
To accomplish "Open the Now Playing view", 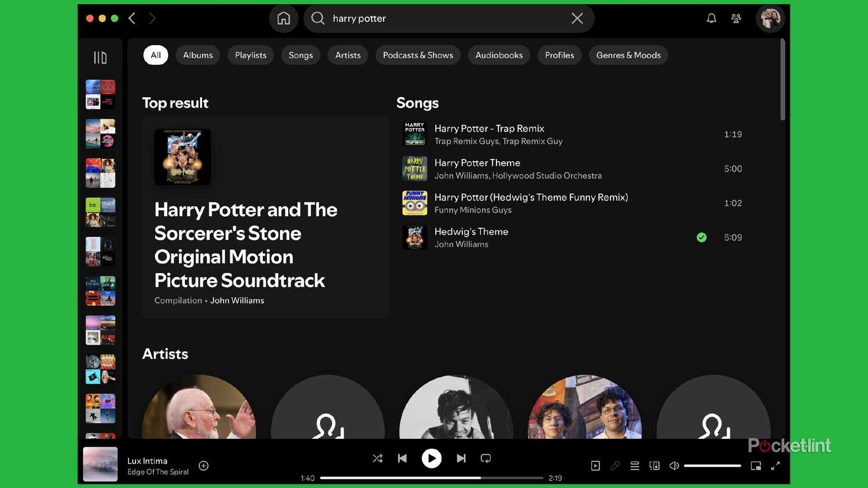I will [x=595, y=465].
